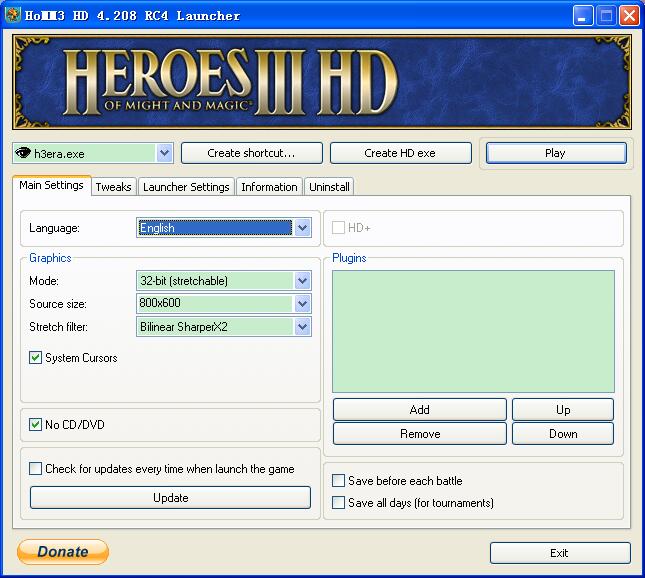Click the Remove plugin button
Screen dimensions: 645x578
pos(420,434)
